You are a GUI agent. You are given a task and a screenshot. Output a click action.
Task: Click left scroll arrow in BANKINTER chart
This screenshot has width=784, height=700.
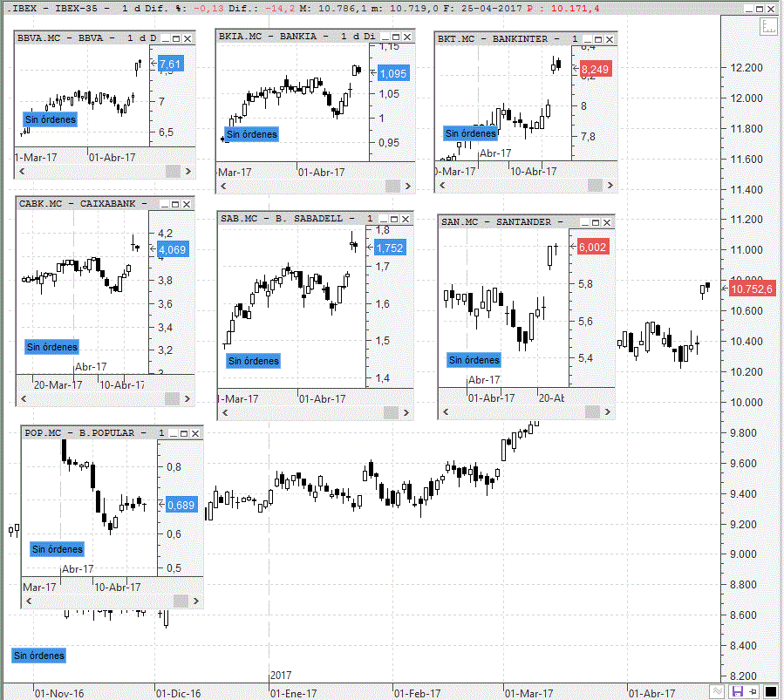pos(442,185)
